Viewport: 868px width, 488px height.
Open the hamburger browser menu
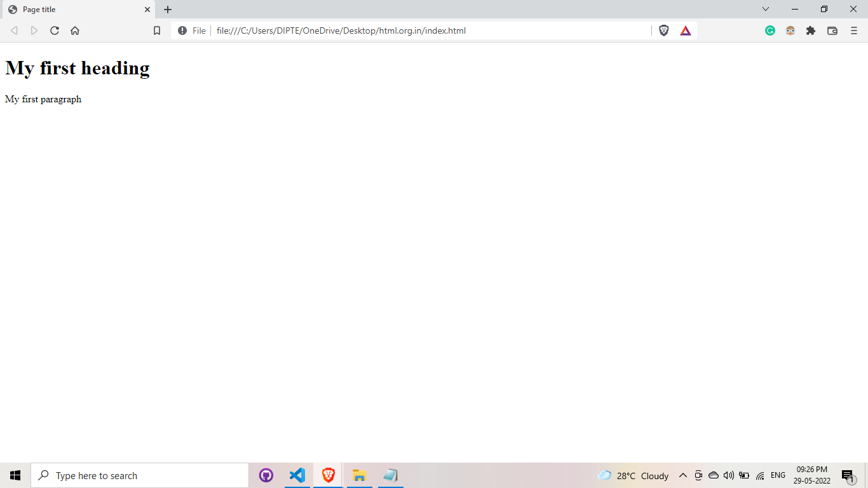point(853,30)
